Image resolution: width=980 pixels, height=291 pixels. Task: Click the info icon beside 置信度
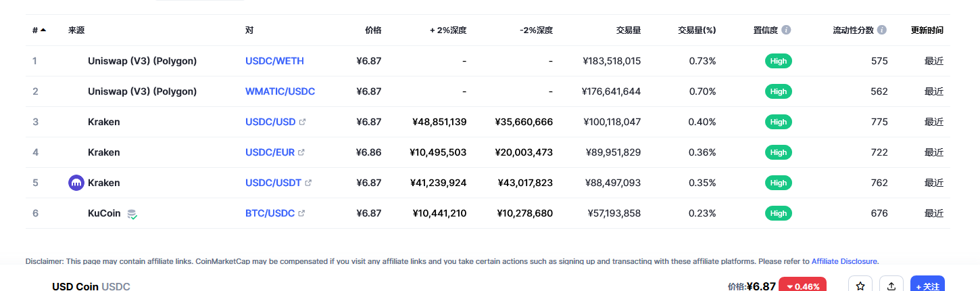[x=786, y=30]
